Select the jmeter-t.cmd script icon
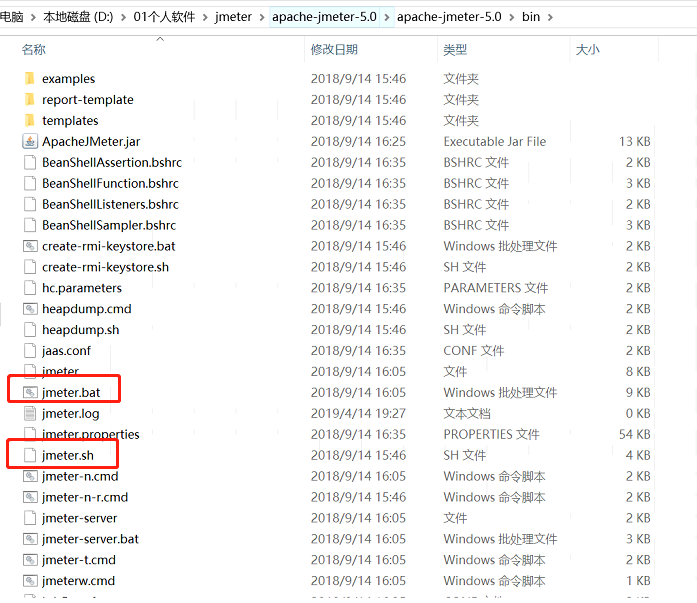This screenshot has height=603, width=697. (30, 559)
